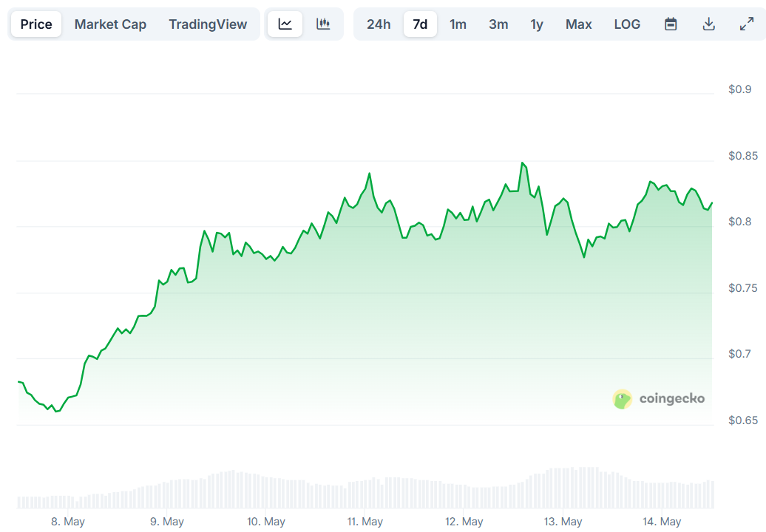Click the CoinGecko gecko mascot logo
Image resolution: width=766 pixels, height=532 pixels.
point(622,398)
